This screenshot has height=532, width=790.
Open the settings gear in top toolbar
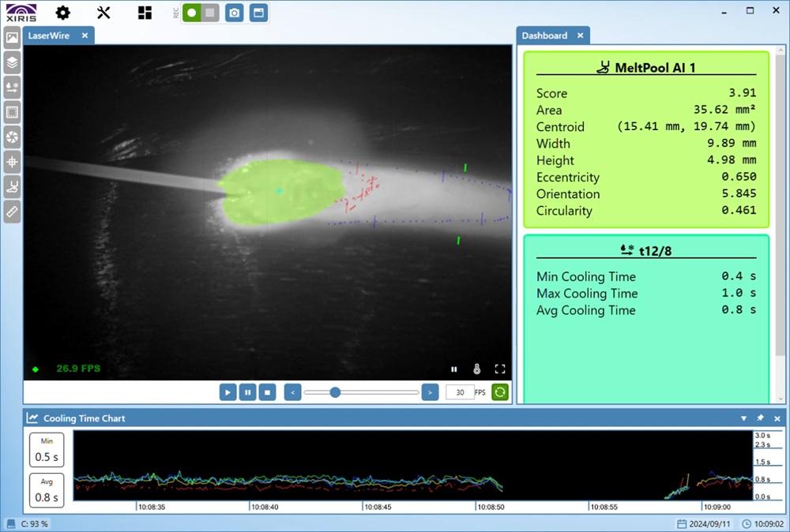pos(62,13)
